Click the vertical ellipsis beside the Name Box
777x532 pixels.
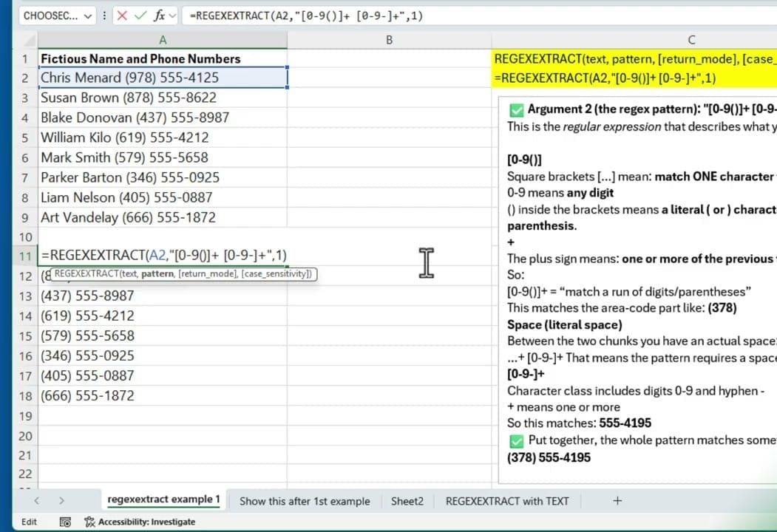tap(105, 15)
